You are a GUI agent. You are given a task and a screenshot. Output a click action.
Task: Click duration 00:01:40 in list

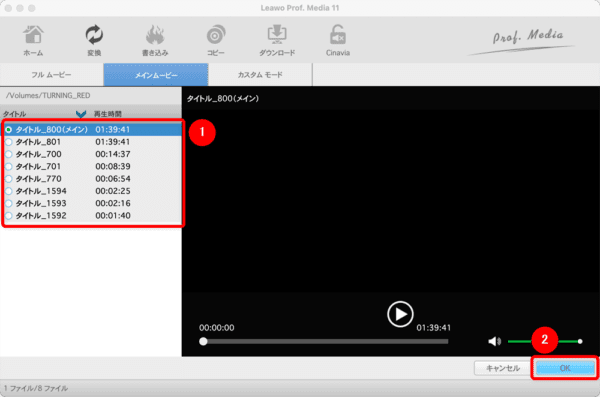pyautogui.click(x=113, y=216)
